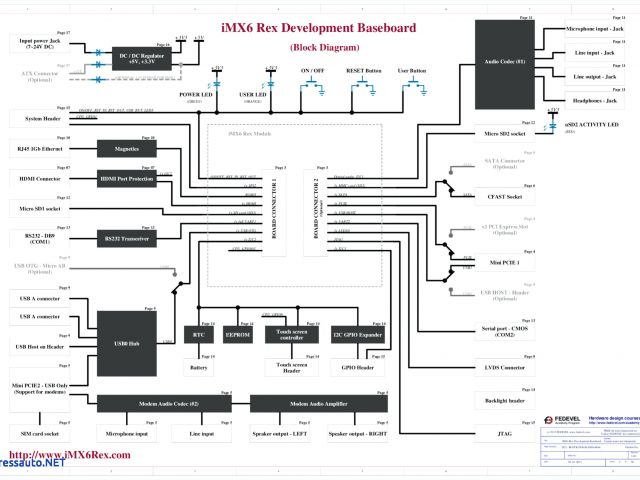Screen dimensions: 640x480
Task: Select the I2C GPIO Expander block
Action: click(356, 337)
